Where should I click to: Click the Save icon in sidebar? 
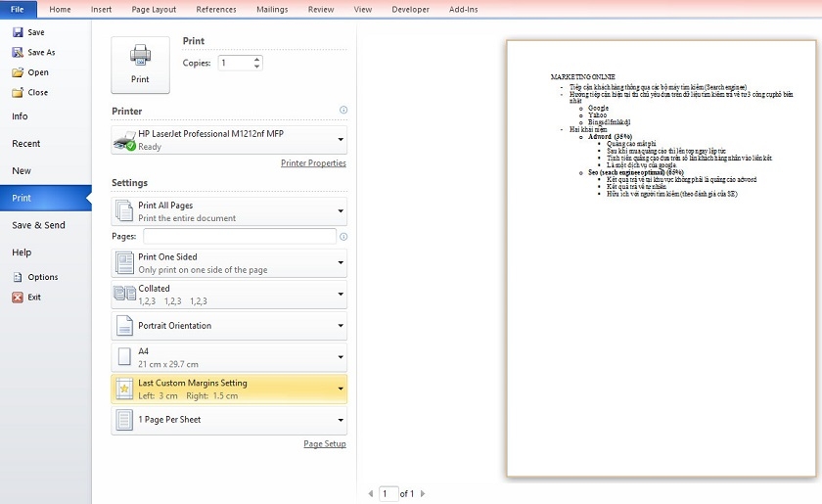tap(18, 32)
